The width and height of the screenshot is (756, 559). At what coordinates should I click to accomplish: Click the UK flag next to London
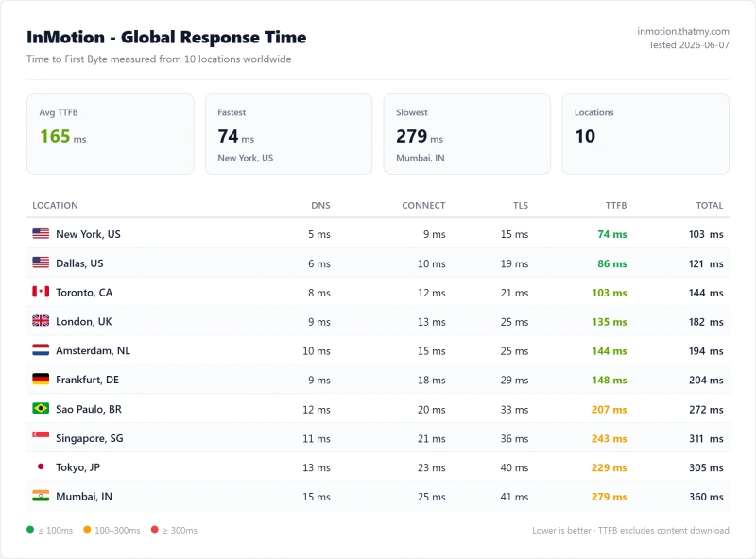pos(41,321)
